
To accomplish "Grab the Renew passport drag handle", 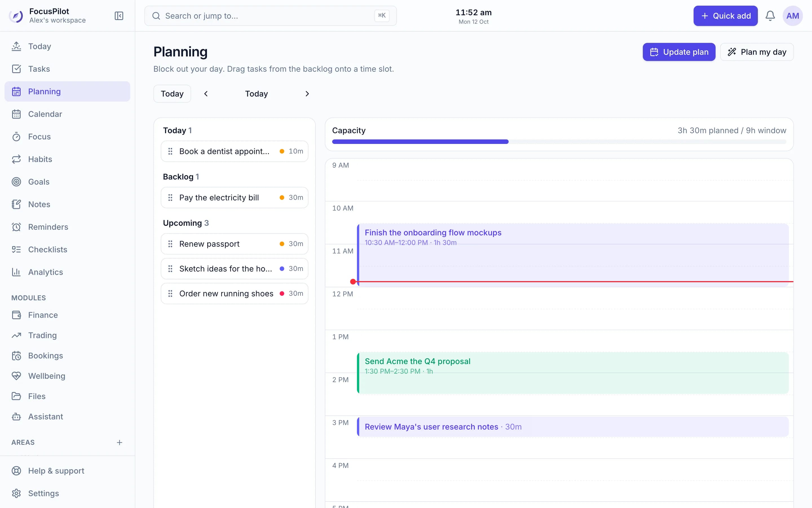I will pos(171,244).
